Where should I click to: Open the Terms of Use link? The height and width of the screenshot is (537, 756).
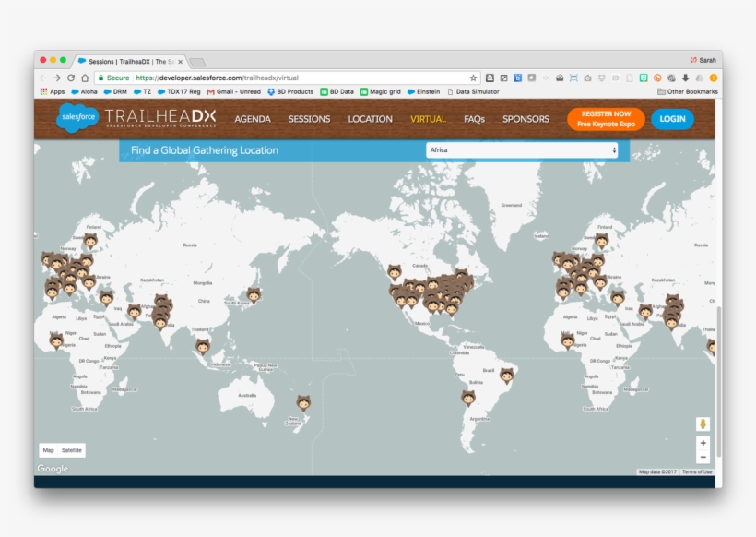pos(697,471)
